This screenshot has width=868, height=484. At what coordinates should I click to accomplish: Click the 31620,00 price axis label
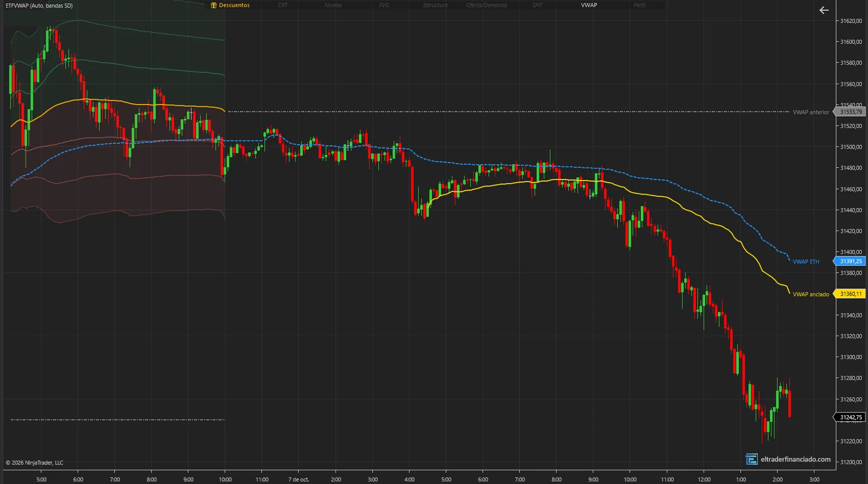click(851, 21)
